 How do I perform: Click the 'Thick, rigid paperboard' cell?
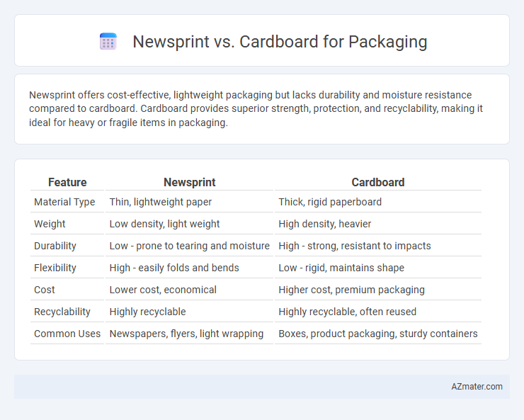point(378,202)
